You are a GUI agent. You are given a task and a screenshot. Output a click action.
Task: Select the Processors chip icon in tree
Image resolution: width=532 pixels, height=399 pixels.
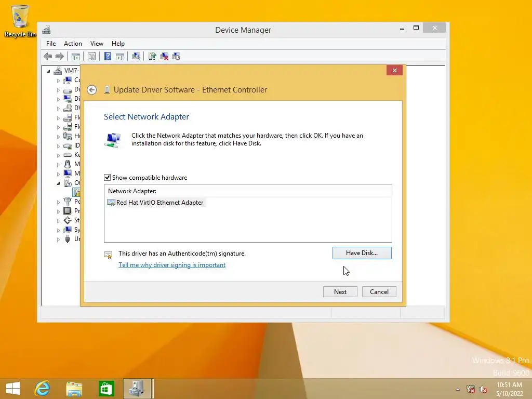(x=68, y=211)
